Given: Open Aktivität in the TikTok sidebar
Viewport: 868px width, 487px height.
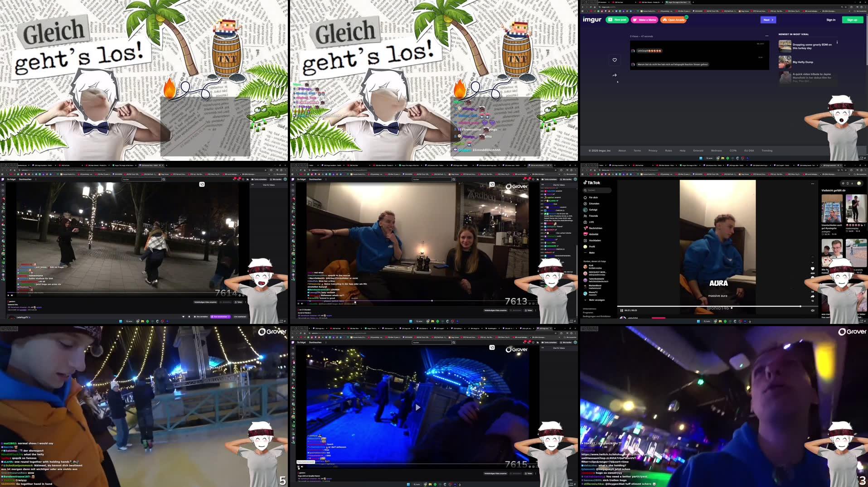Looking at the screenshot, I should coord(592,234).
